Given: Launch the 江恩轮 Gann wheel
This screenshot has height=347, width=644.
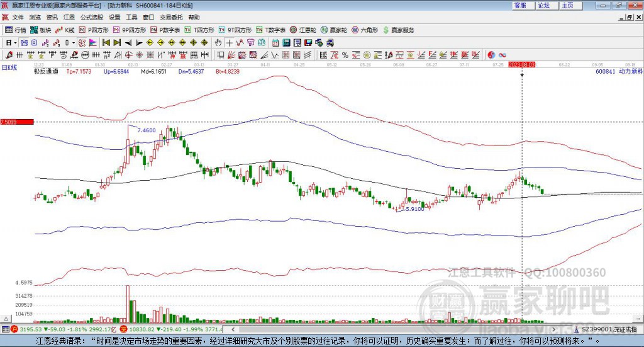Looking at the screenshot, I should (303, 30).
